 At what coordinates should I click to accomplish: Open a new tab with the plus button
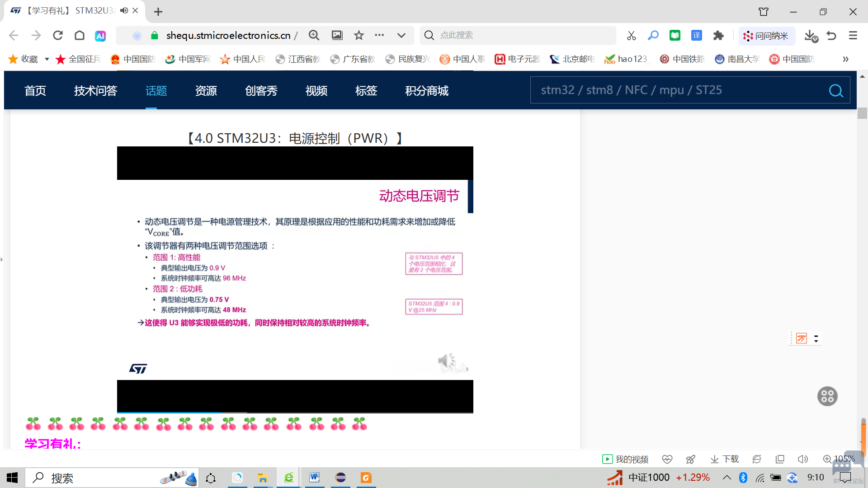[x=158, y=12]
